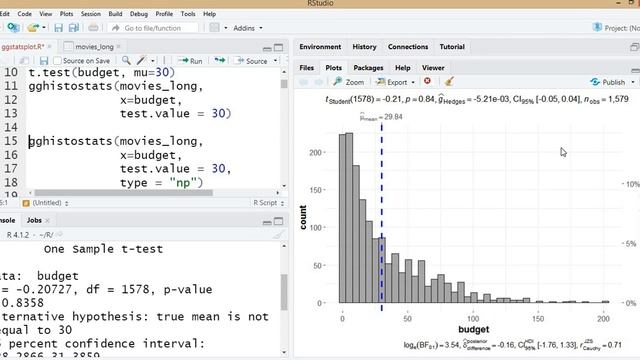Re-run the previous code region
Image resolution: width=640 pixels, height=360 pixels.
point(220,60)
